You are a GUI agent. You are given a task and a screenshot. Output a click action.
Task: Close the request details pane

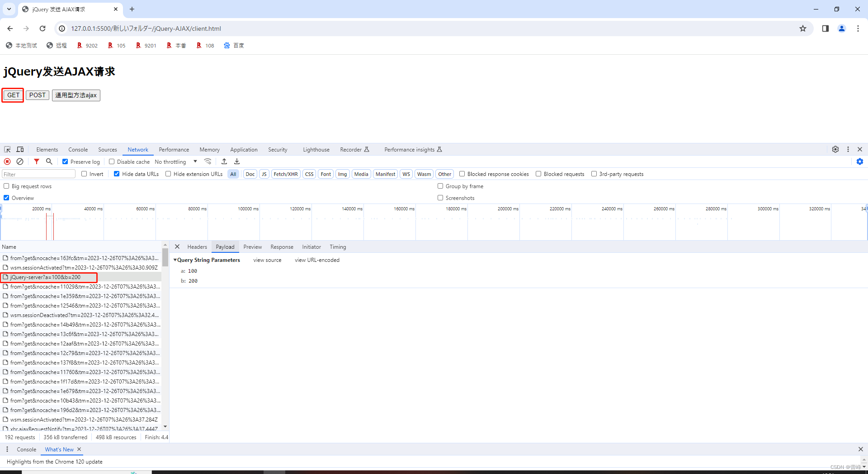pos(177,246)
